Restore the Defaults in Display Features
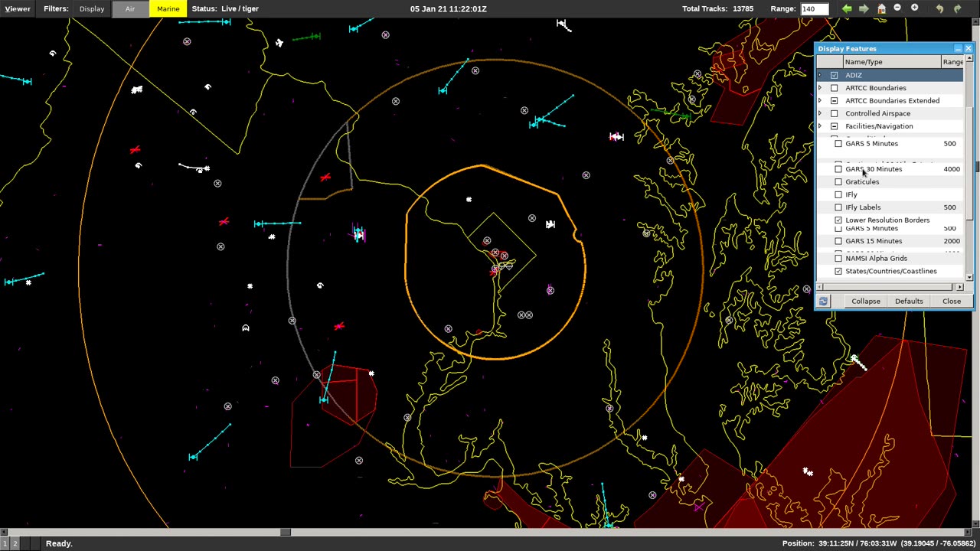The width and height of the screenshot is (980, 551). pyautogui.click(x=909, y=302)
